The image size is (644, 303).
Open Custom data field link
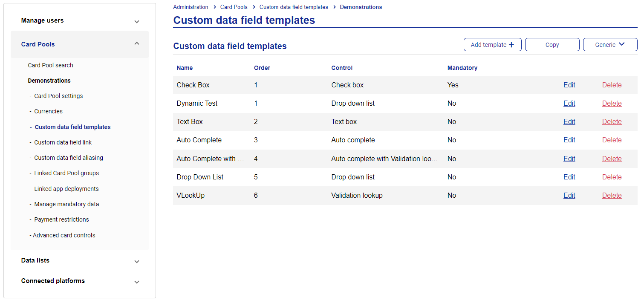[x=63, y=142]
